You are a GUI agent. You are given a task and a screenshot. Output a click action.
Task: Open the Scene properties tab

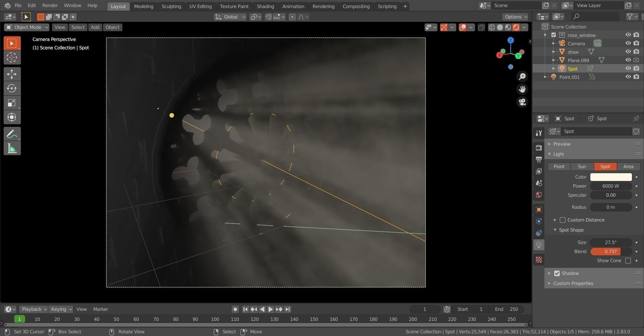[539, 183]
